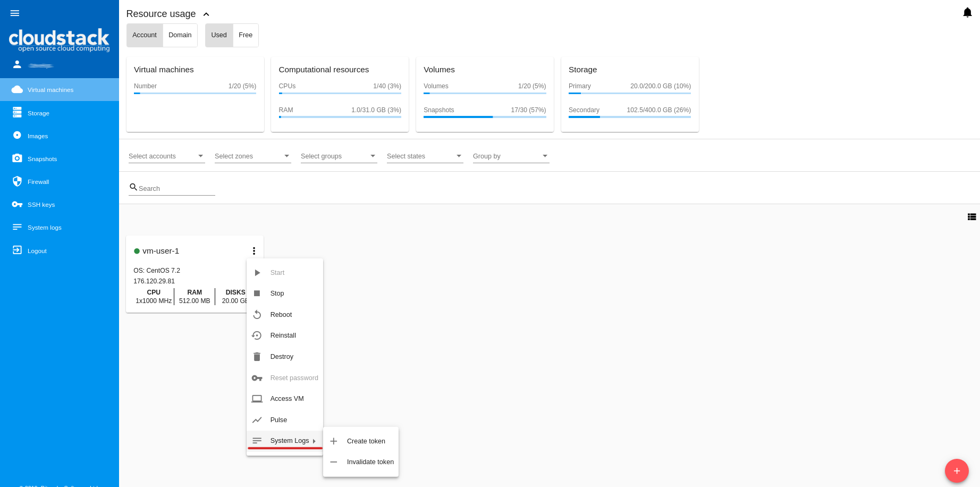
Task: Open System logs in the sidebar
Action: (x=60, y=227)
